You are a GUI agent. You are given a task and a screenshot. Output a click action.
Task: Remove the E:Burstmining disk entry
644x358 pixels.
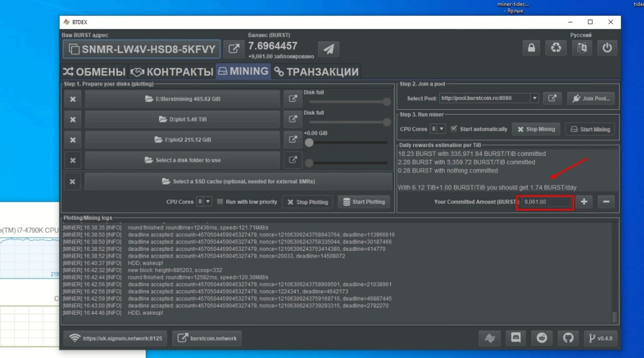pyautogui.click(x=73, y=99)
